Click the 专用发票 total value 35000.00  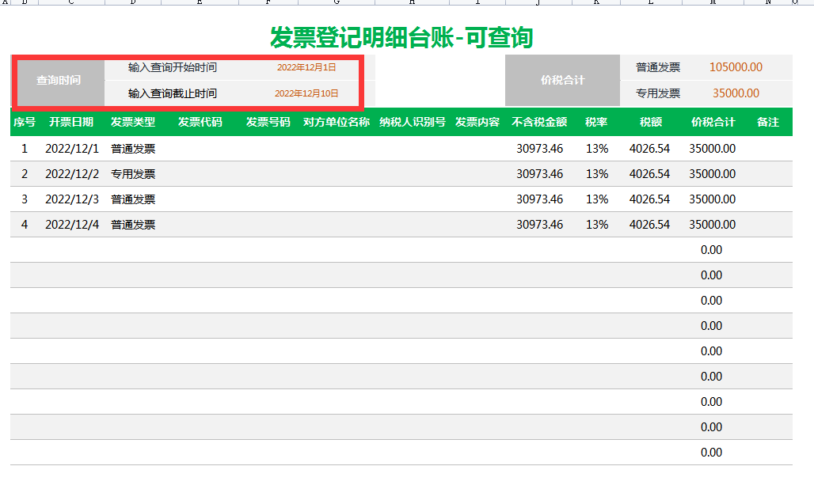click(x=736, y=93)
